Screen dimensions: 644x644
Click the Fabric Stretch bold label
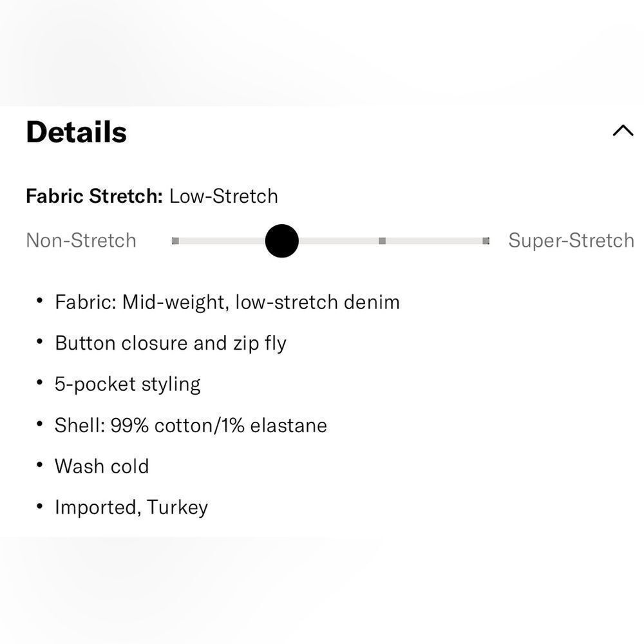(x=94, y=196)
